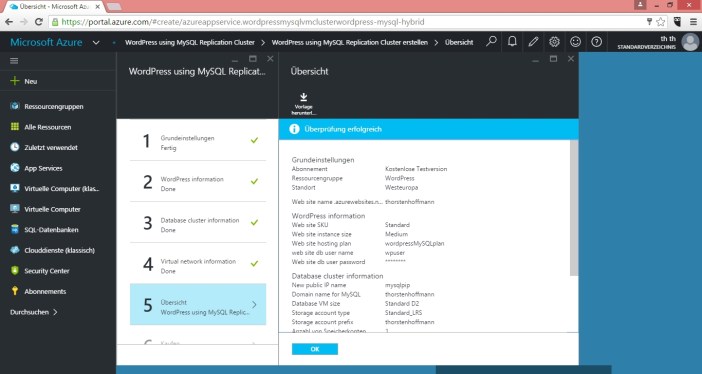Bookmark page with star icon
Viewport: 702px width, 374px height.
click(660, 21)
